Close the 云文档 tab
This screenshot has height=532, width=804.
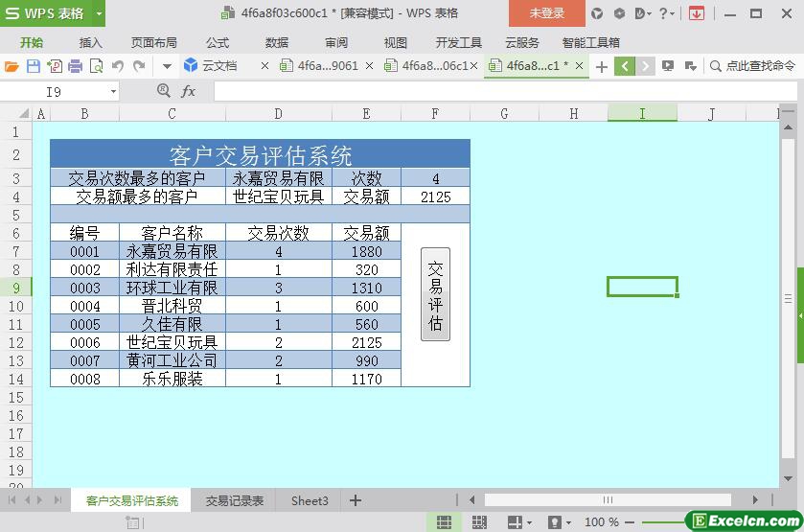tap(265, 66)
